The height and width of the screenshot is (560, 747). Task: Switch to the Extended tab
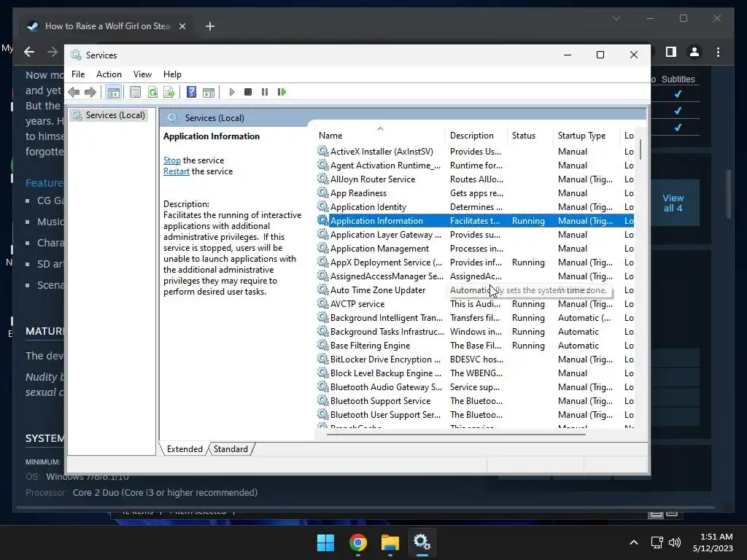[185, 449]
